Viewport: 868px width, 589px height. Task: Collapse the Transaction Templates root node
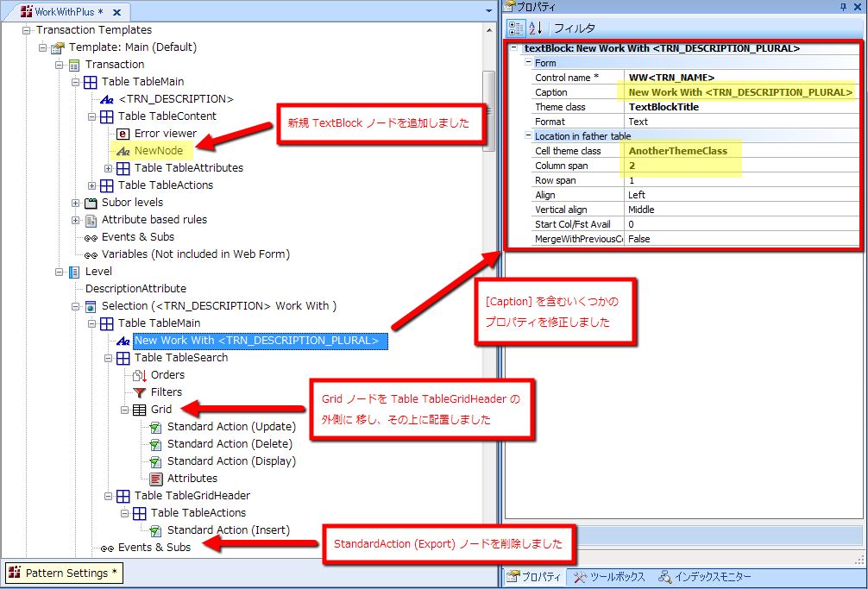coord(26,30)
